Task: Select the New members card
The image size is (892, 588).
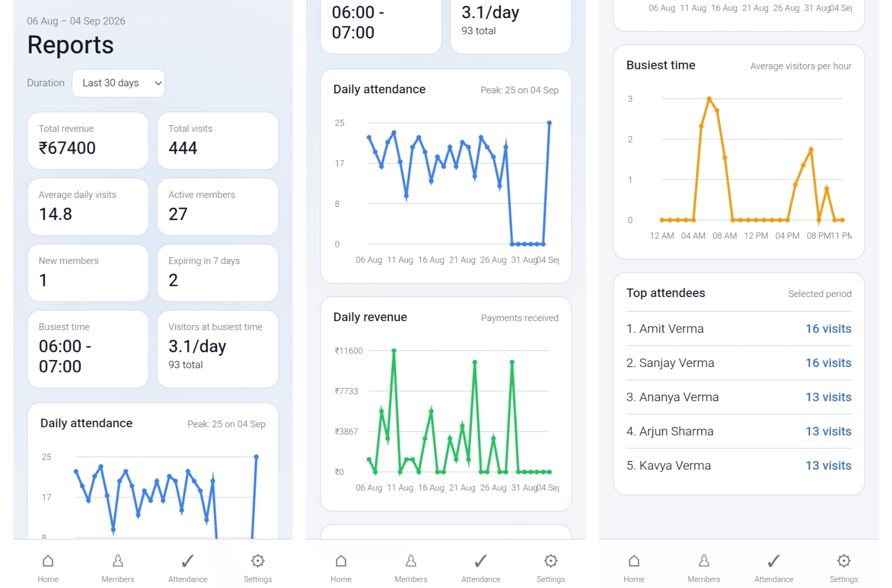Action: [x=88, y=273]
